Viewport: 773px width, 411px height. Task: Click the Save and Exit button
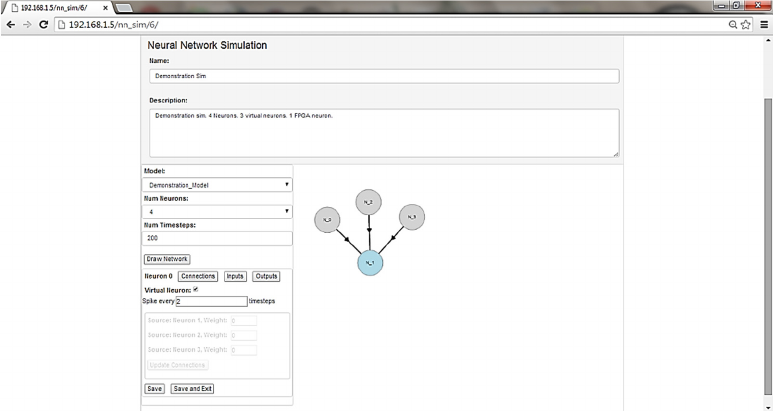[x=192, y=388]
